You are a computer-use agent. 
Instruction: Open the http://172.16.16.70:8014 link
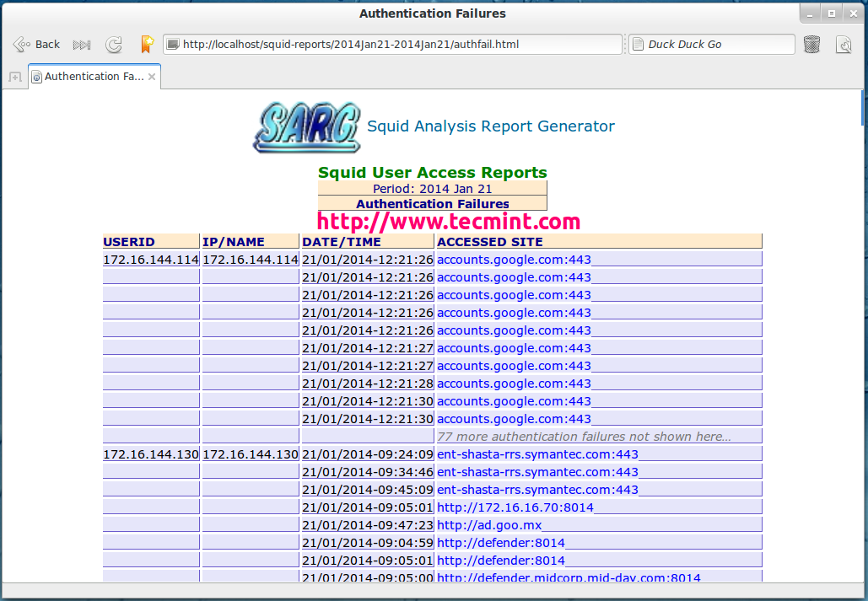[515, 507]
